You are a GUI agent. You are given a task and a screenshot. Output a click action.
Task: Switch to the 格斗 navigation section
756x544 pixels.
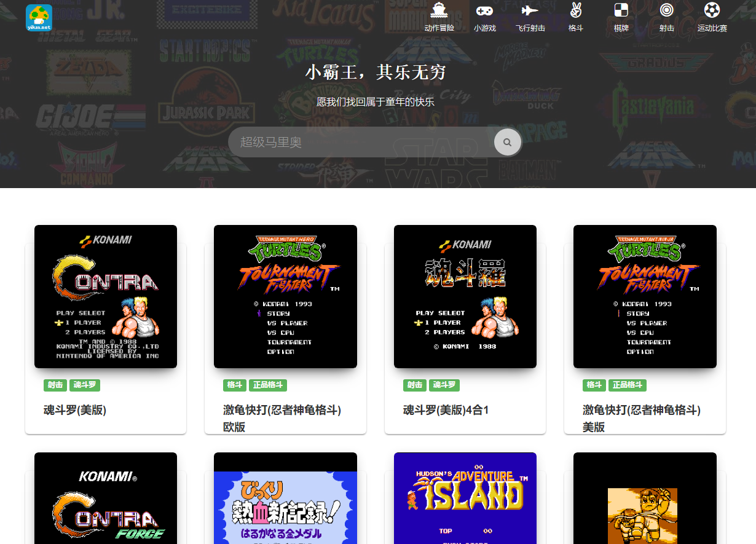(575, 17)
